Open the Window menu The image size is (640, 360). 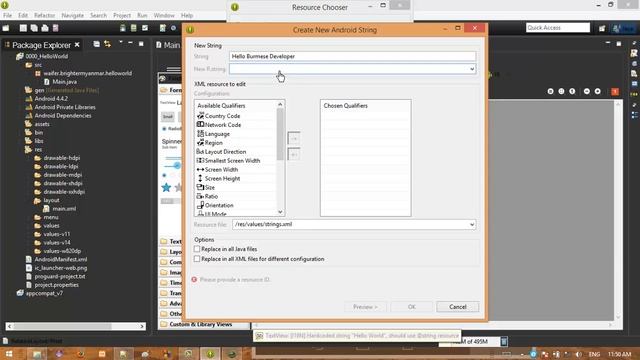click(164, 16)
